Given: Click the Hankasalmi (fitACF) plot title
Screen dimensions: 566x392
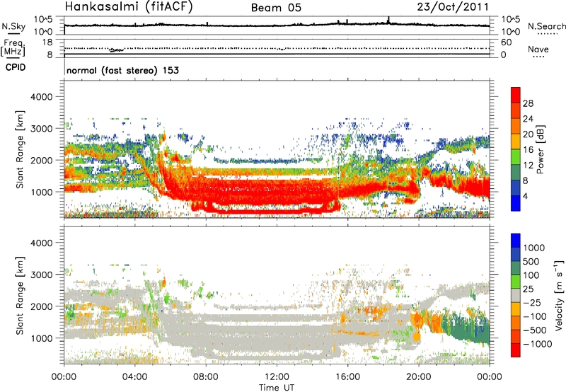Looking at the screenshot, I should (129, 8).
